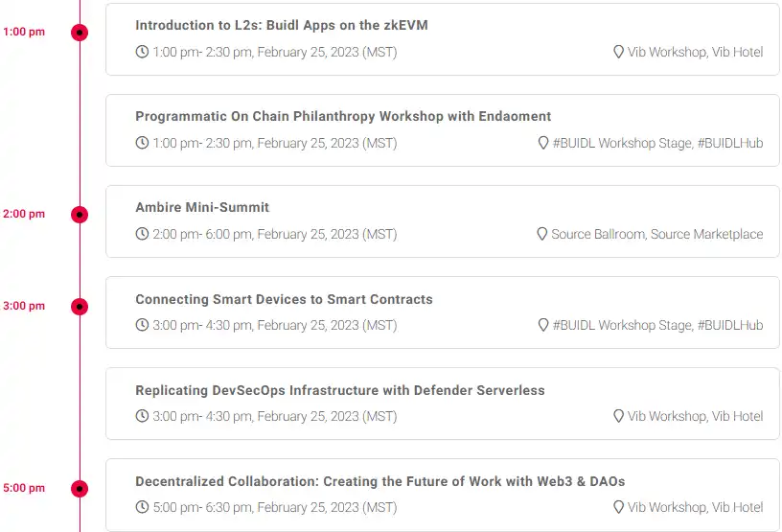Open Connecting Smart Devices to Smart Contracts

click(x=284, y=299)
